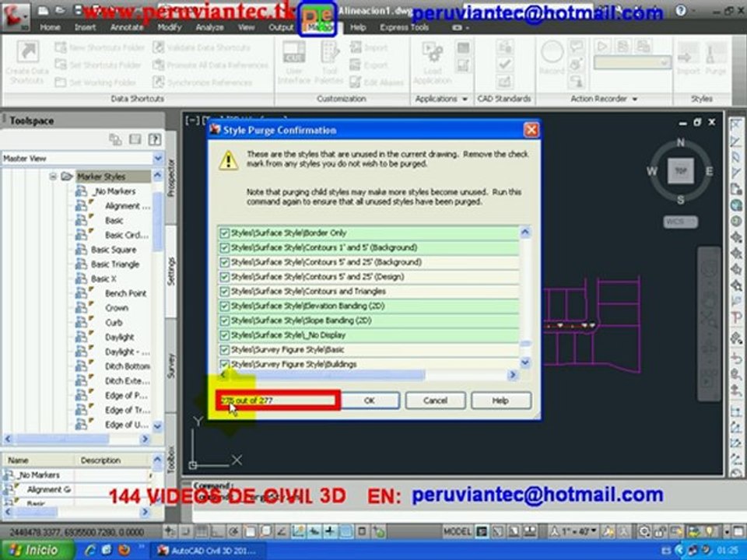This screenshot has height=560, width=747.
Task: Click the Action Recorder Record icon
Action: 552,52
